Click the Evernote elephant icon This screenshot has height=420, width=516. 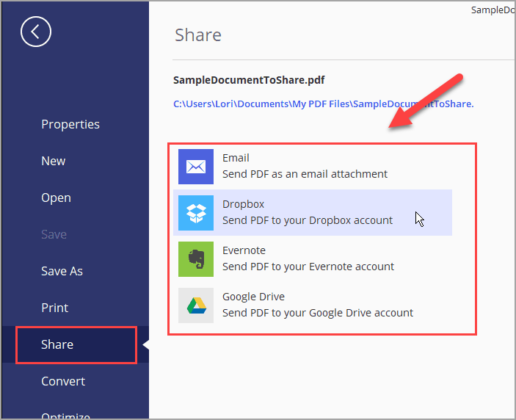[196, 259]
